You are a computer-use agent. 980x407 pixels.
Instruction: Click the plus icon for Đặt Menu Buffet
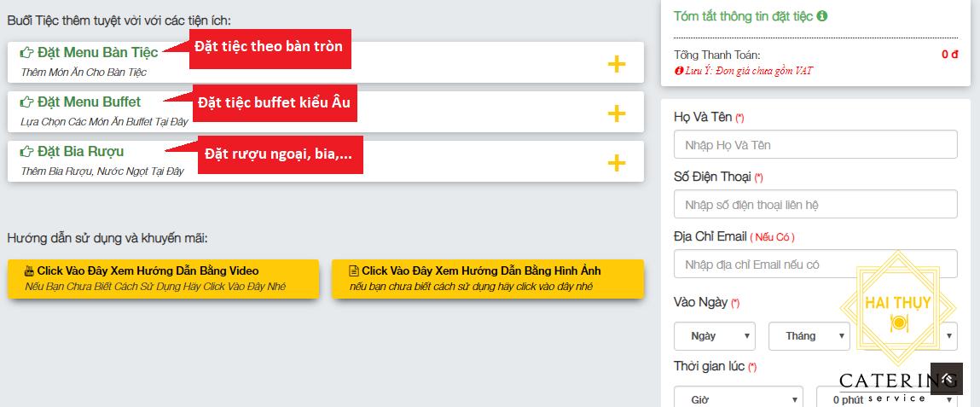(x=617, y=113)
